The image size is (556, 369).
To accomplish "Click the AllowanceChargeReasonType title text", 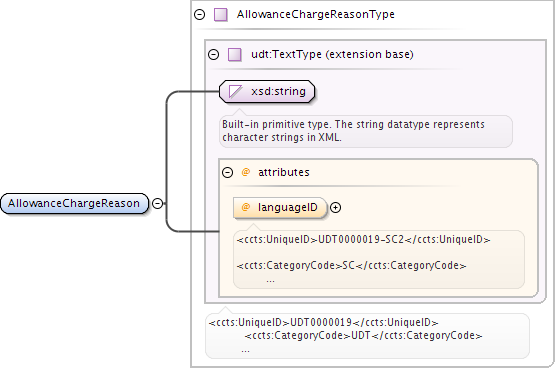I will pyautogui.click(x=316, y=15).
